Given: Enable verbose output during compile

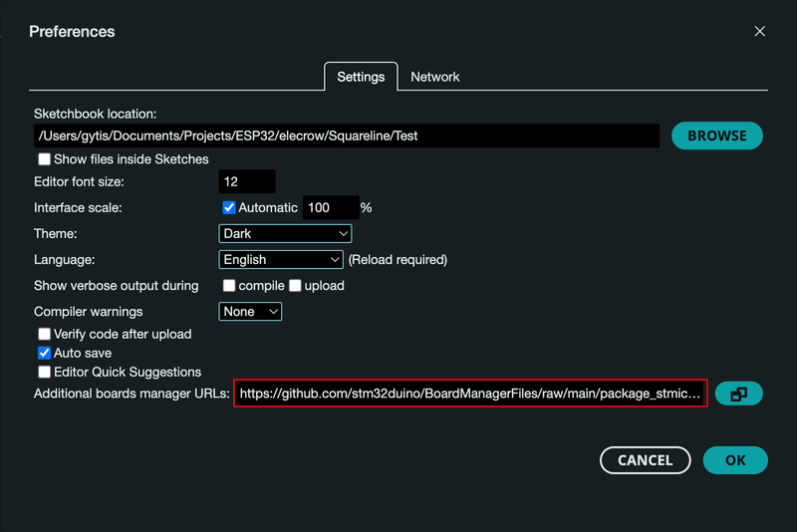Looking at the screenshot, I should point(229,286).
